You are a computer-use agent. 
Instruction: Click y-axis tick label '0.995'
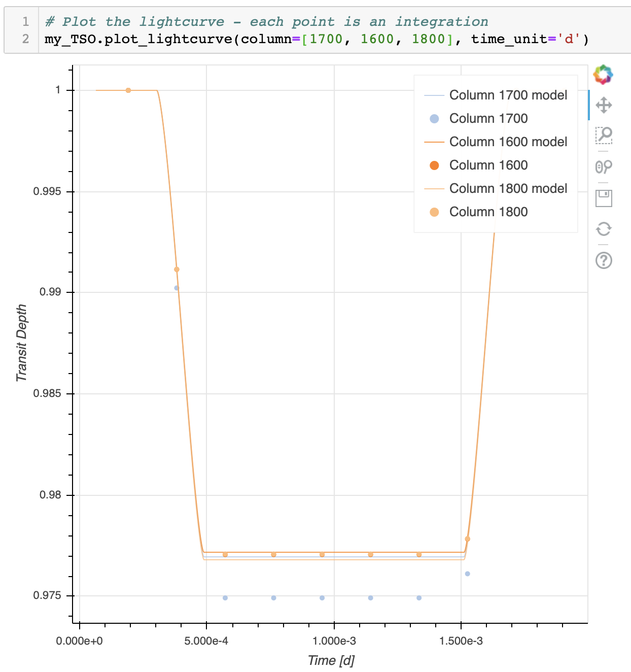[x=47, y=192]
